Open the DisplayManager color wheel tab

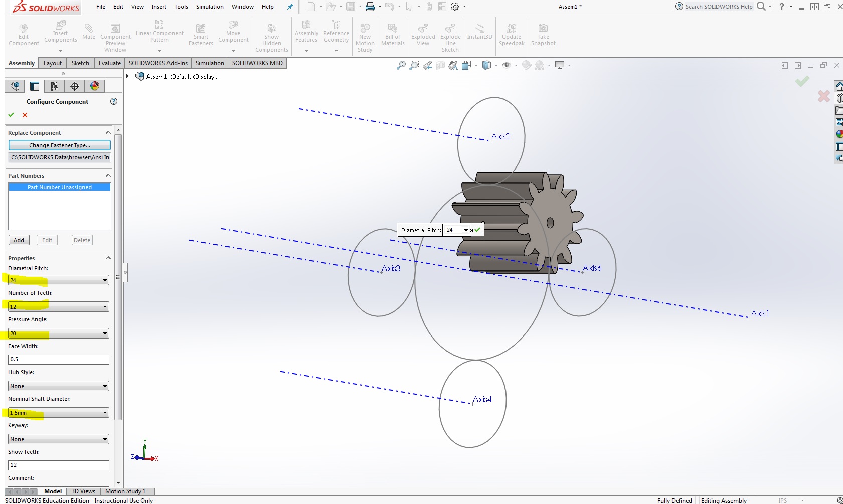point(94,86)
